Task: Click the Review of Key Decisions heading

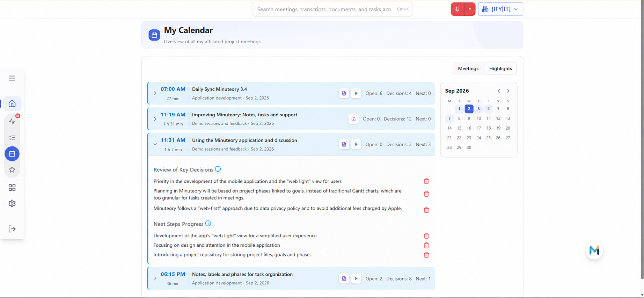Action: point(183,170)
